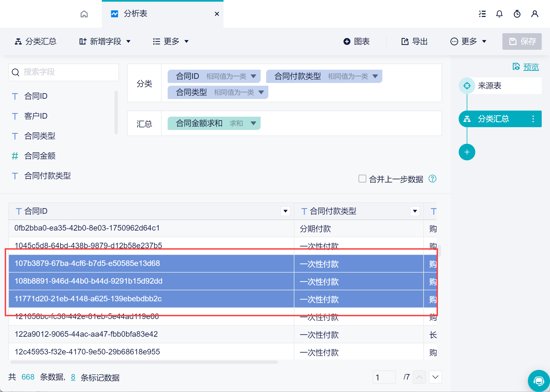Open the customer service chat bubble
The width and height of the screenshot is (550, 392).
(x=538, y=381)
